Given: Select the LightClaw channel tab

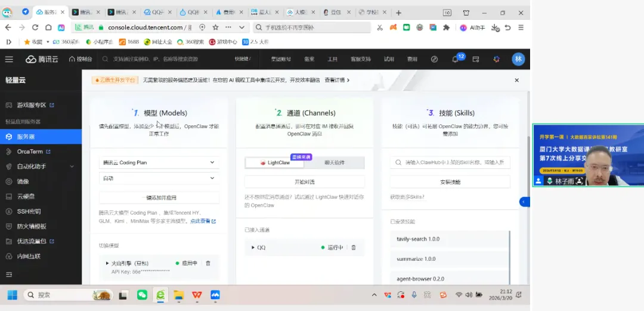Looking at the screenshot, I should click(275, 163).
